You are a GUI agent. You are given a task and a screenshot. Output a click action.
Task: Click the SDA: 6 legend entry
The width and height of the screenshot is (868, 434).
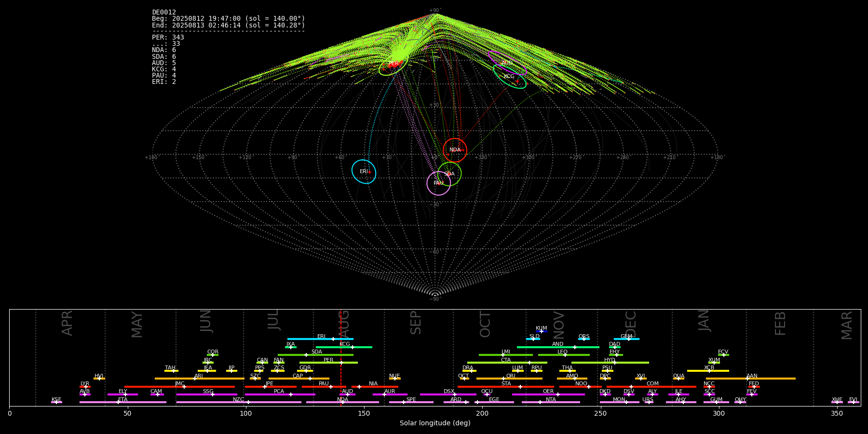pos(164,56)
